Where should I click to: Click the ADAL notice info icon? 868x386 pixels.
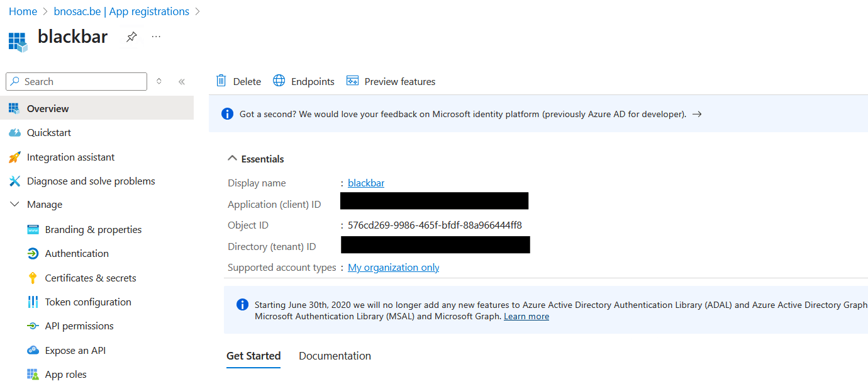coord(242,305)
